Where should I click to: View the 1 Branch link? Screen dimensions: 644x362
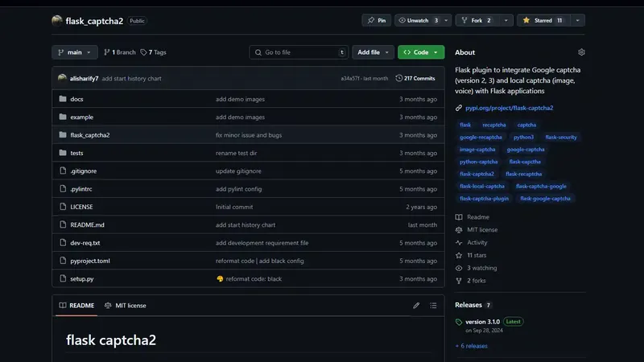pyautogui.click(x=119, y=52)
